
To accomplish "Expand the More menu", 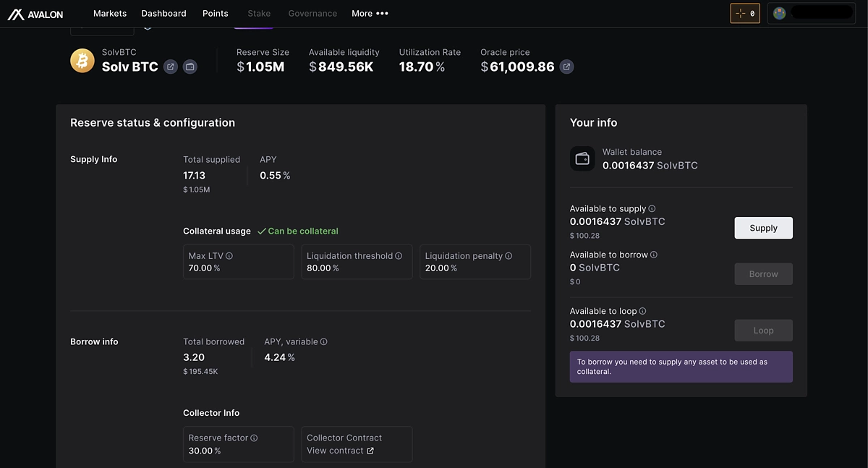I will pos(370,14).
